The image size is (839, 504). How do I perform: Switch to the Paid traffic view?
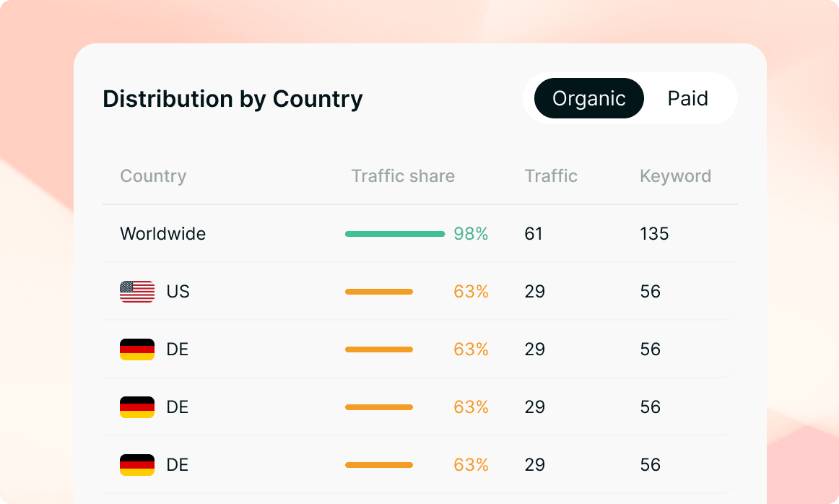[687, 98]
